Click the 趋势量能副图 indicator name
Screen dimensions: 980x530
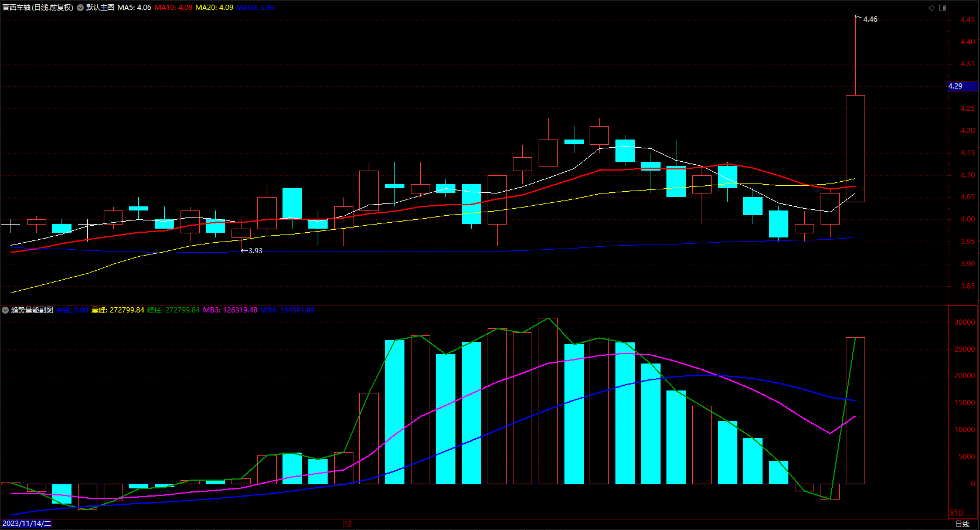tap(32, 310)
